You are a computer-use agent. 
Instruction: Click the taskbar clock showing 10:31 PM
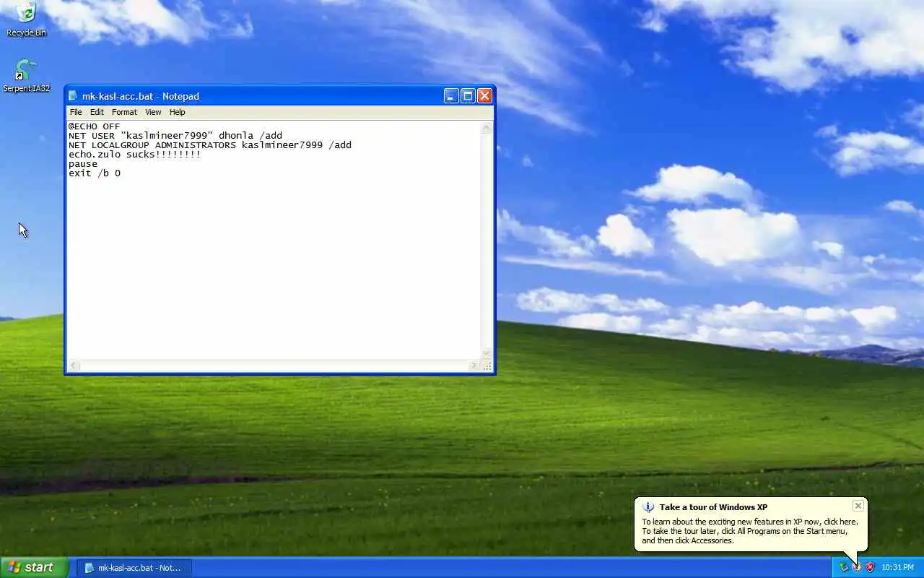click(x=897, y=567)
